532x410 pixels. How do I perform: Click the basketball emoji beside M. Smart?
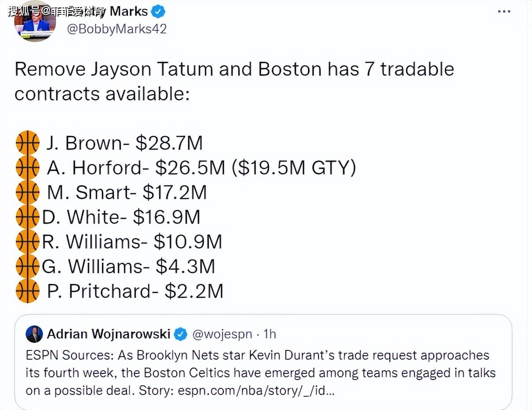[27, 192]
